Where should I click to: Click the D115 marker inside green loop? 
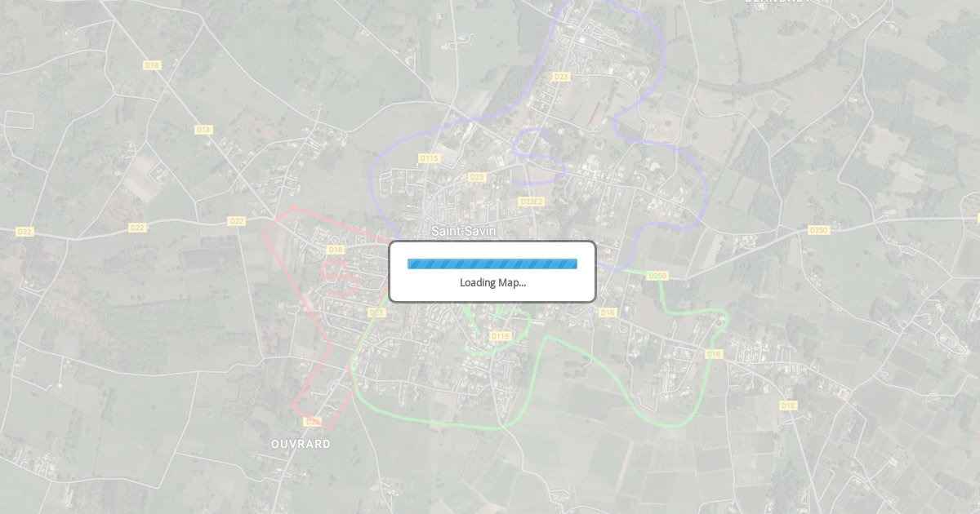(500, 336)
